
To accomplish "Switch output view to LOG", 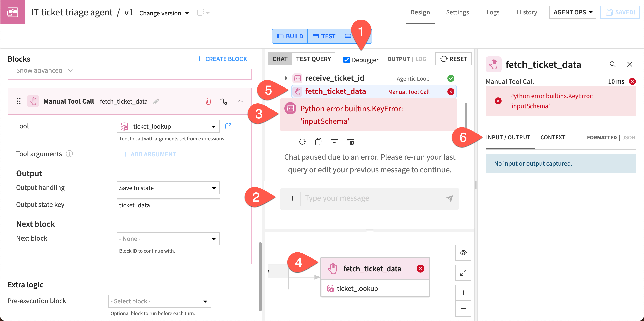I will (x=421, y=59).
